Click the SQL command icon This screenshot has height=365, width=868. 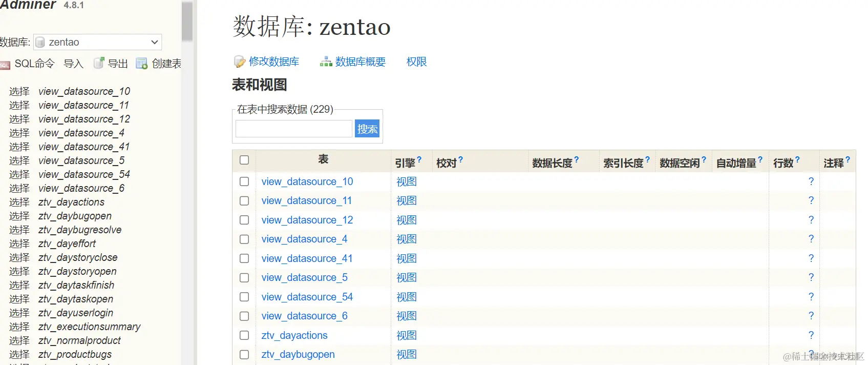[5, 65]
